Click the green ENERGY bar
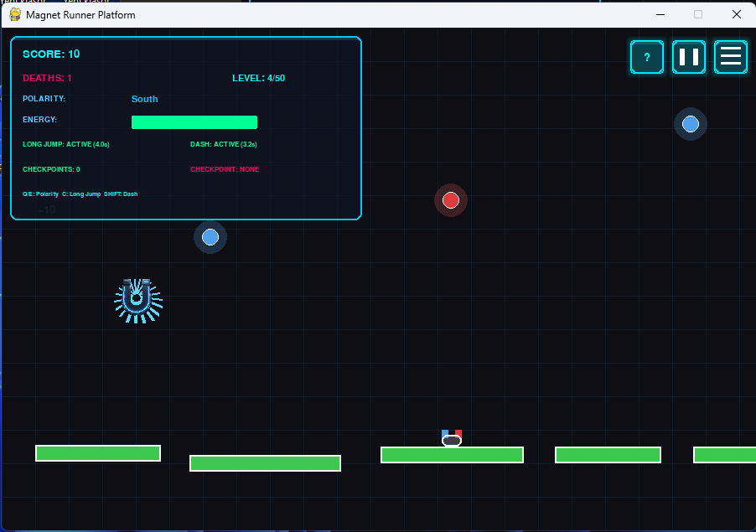Image resolution: width=756 pixels, height=532 pixels. click(x=194, y=121)
